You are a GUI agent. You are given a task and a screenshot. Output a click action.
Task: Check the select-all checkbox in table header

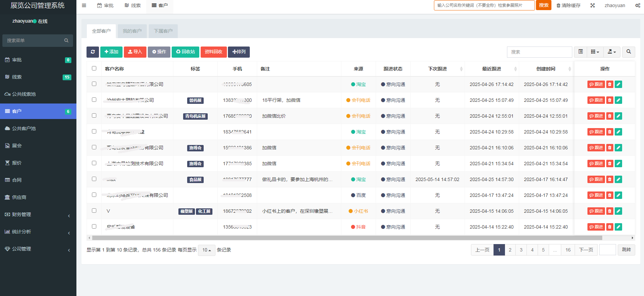94,68
